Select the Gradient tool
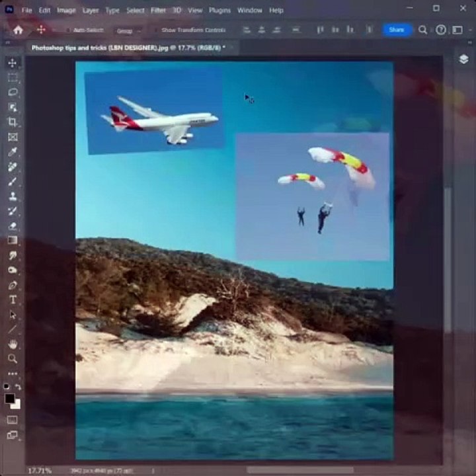This screenshot has width=476, height=476. [13, 241]
